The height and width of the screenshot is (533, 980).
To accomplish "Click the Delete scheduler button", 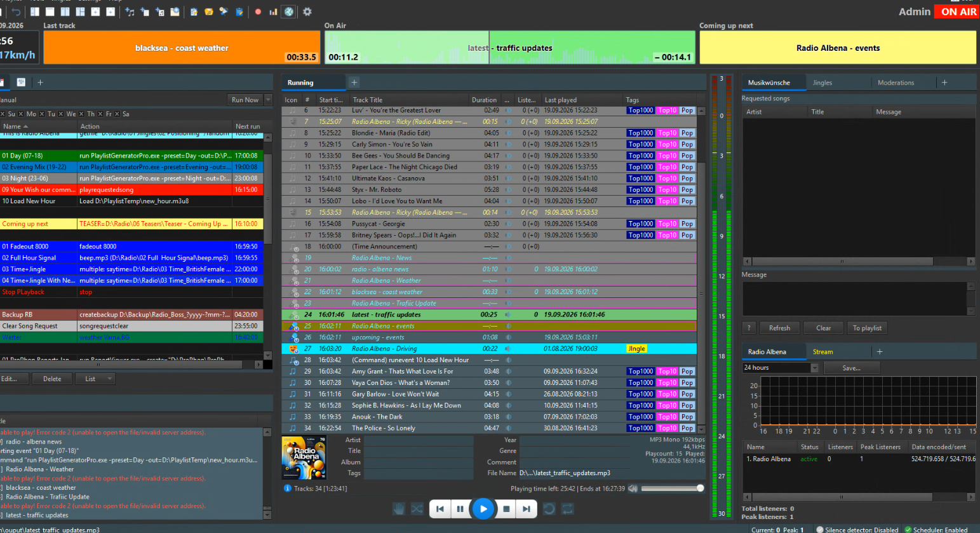I will 52,379.
